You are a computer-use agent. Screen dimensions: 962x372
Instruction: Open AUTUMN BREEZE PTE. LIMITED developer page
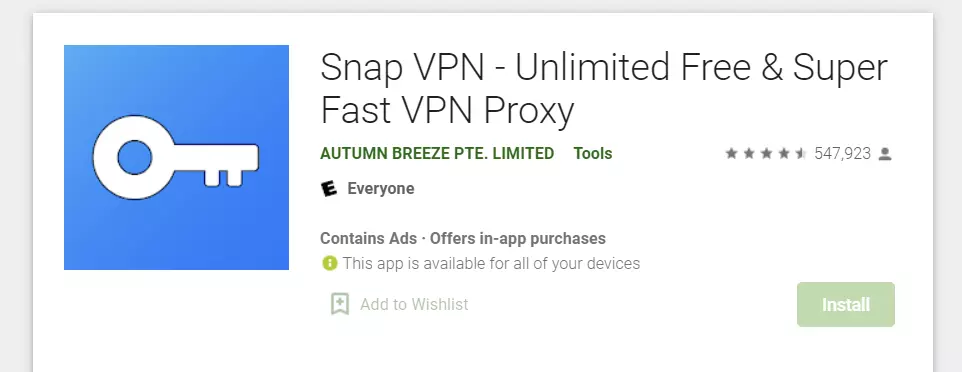pos(437,153)
